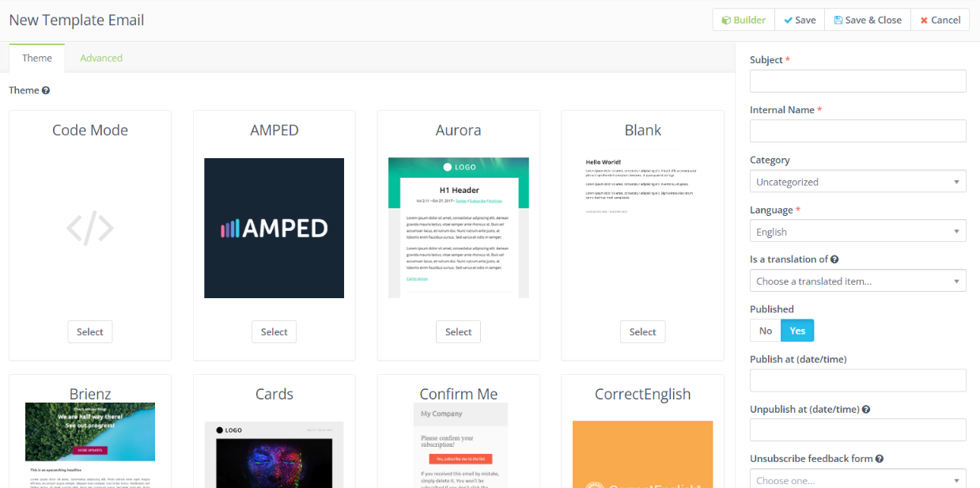
Task: Switch to the Advanced tab
Action: click(x=101, y=58)
